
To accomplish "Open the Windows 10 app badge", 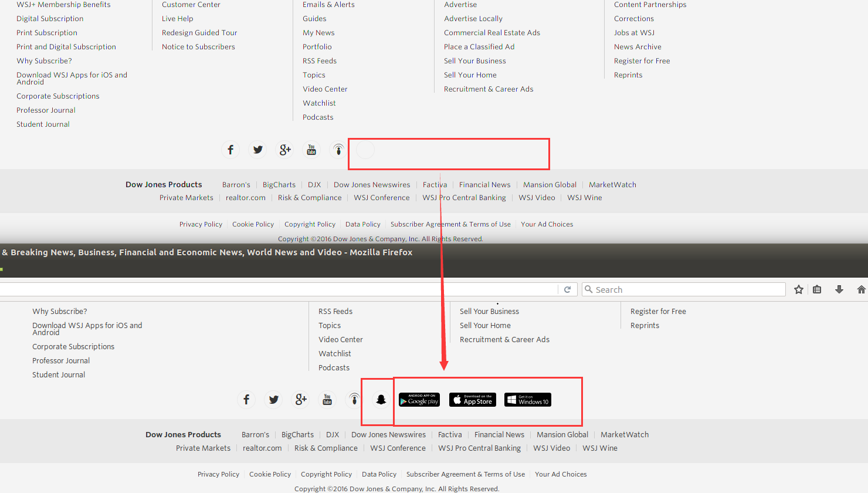I will tap(528, 400).
